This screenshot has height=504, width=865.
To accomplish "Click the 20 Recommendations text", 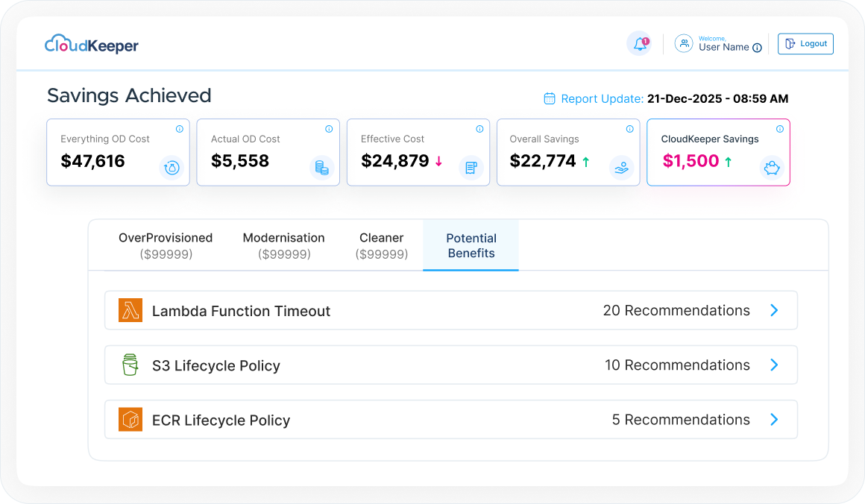I will click(676, 310).
